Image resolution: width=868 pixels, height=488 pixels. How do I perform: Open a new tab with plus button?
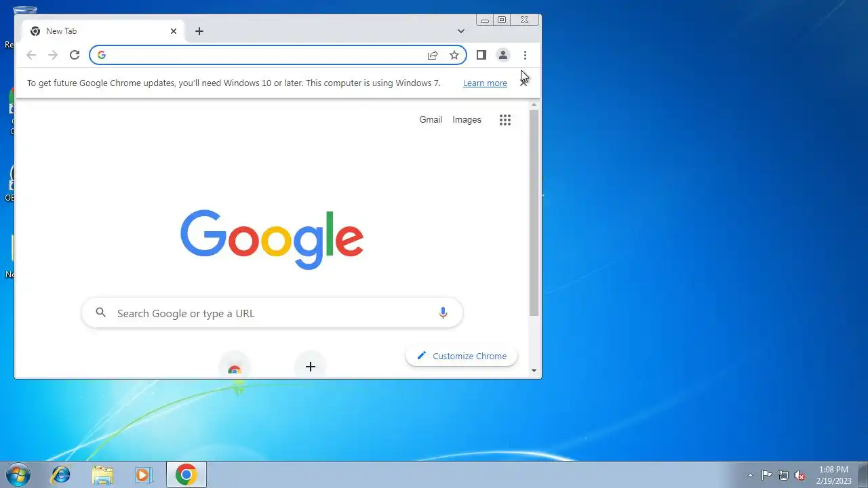pyautogui.click(x=199, y=31)
